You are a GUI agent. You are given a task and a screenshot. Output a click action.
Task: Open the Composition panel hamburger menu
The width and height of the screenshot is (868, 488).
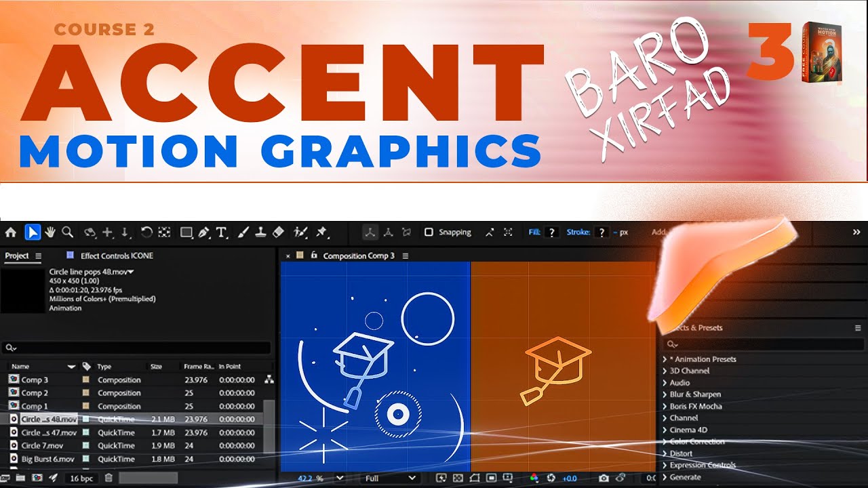coord(406,256)
